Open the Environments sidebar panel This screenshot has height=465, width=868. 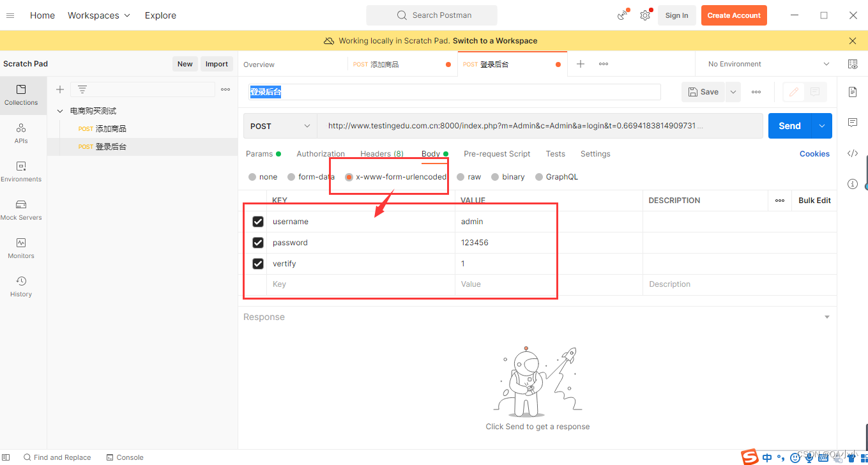coord(20,170)
